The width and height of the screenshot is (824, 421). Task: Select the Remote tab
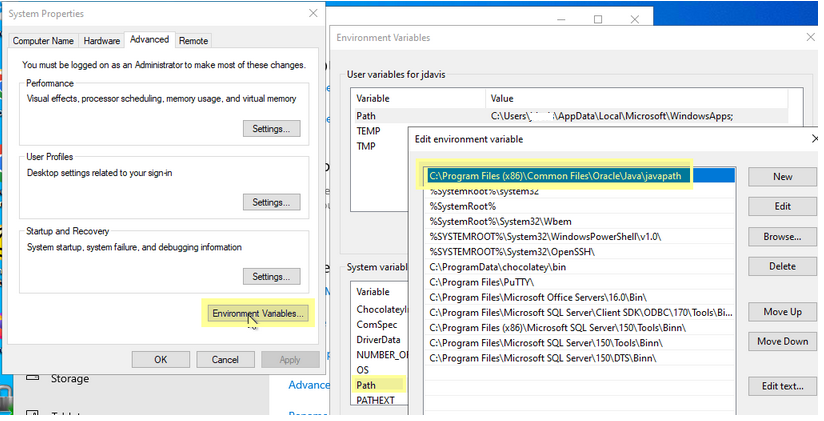[x=193, y=41]
